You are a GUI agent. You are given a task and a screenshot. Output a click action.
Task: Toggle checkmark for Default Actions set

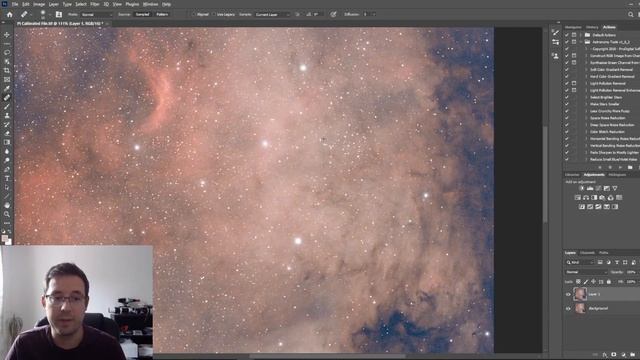tap(567, 35)
